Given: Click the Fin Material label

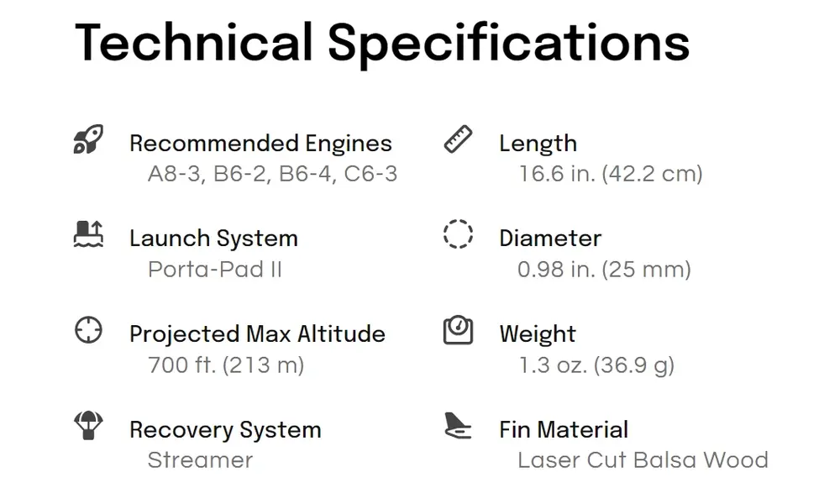Looking at the screenshot, I should [564, 429].
